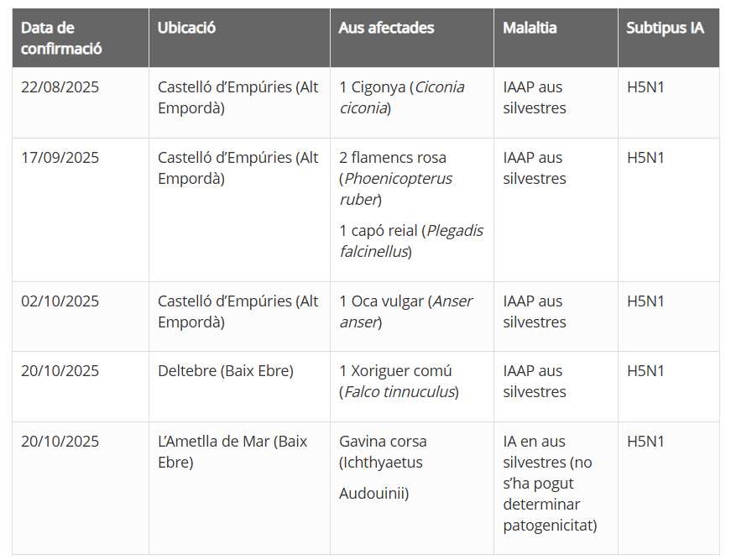Select the "Malaltia" column header
Screen dimensions: 731x560
point(530,28)
